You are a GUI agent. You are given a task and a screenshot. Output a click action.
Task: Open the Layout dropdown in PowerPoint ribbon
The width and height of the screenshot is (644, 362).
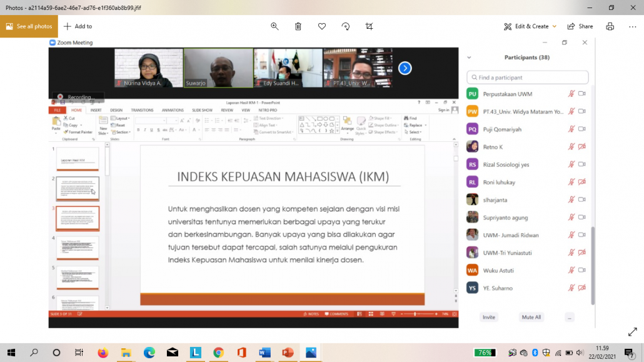tap(120, 118)
